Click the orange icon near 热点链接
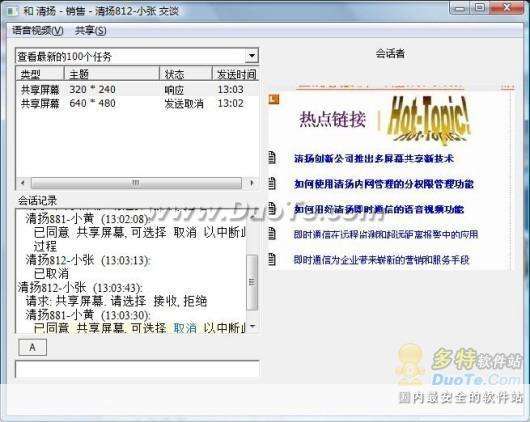Screen dimensions: 530x422 [274, 99]
